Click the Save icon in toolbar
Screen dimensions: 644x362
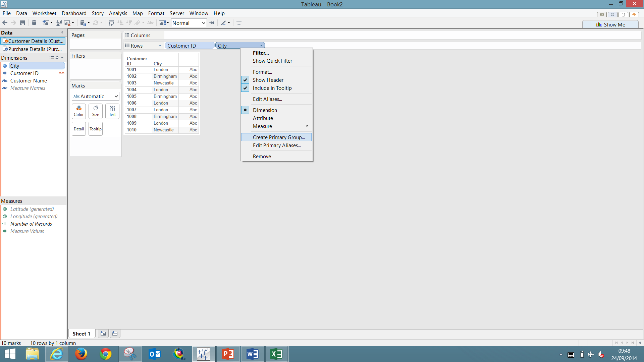22,23
